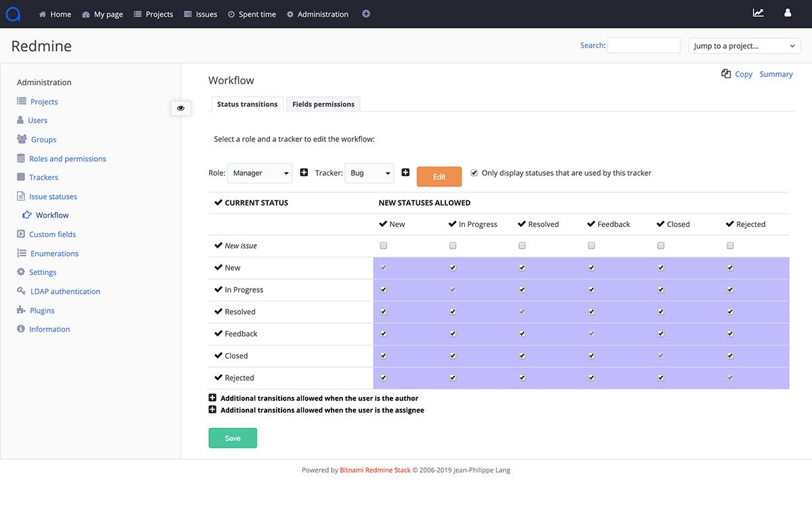Viewport: 812px width, 508px height.
Task: Open the Bitnami Redmine Stack link
Action: point(375,470)
